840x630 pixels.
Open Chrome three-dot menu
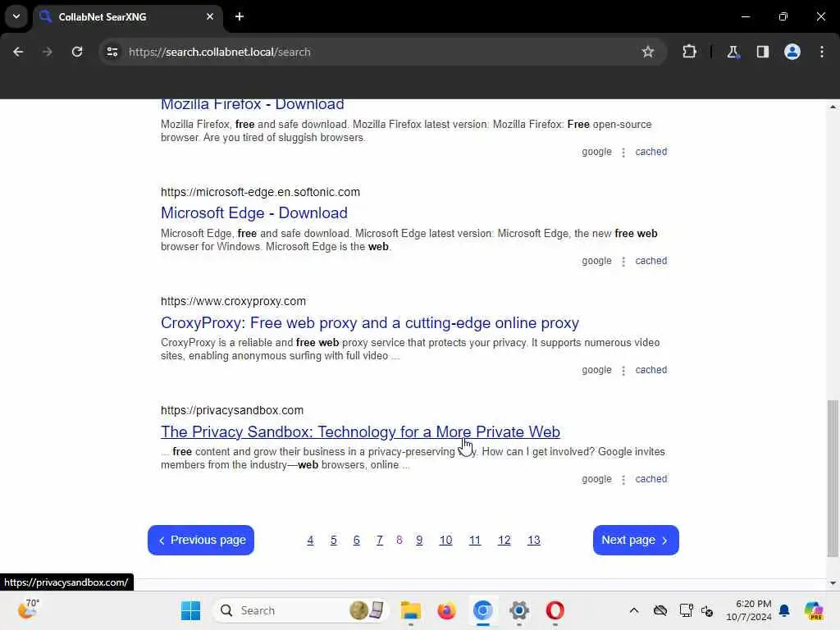[822, 52]
